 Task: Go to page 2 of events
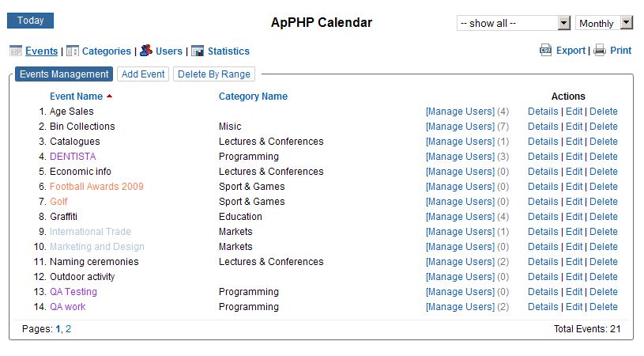(x=68, y=328)
